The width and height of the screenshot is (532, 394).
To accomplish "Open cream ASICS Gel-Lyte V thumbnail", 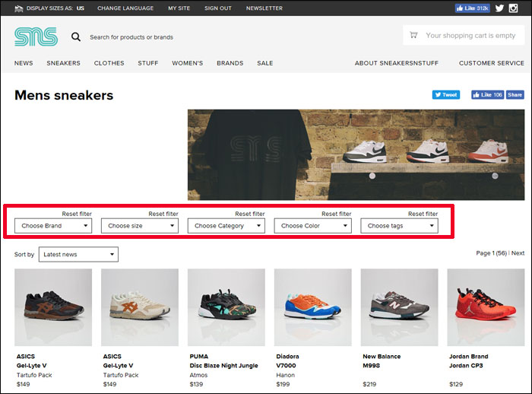I will click(x=140, y=307).
